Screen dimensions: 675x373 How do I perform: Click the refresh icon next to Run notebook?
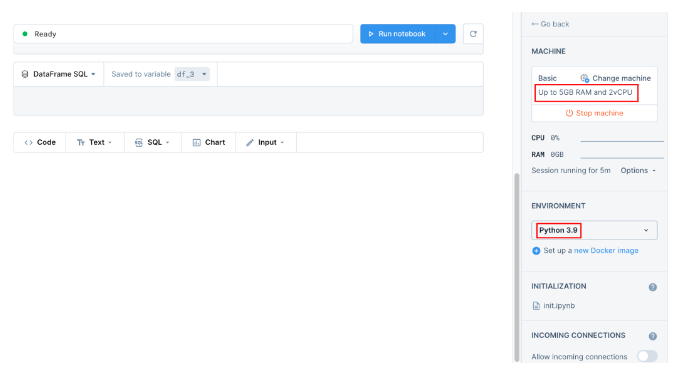point(473,34)
